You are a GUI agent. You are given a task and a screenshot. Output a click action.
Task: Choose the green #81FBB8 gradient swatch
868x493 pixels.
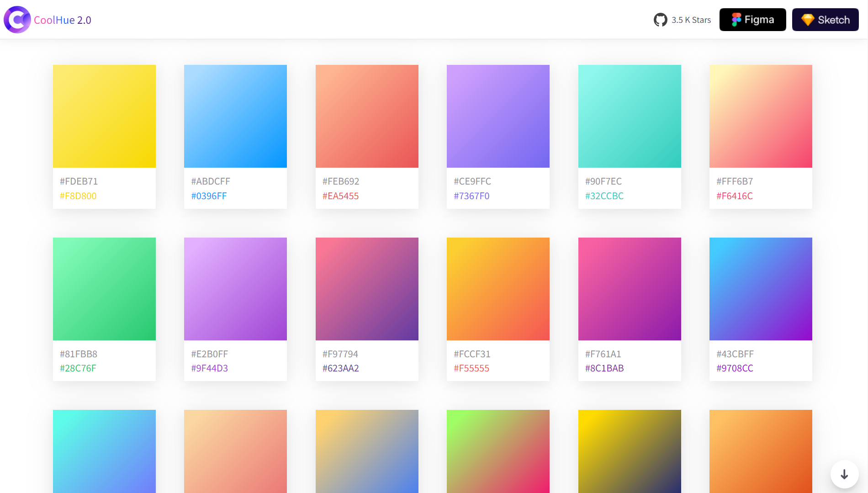(x=104, y=289)
